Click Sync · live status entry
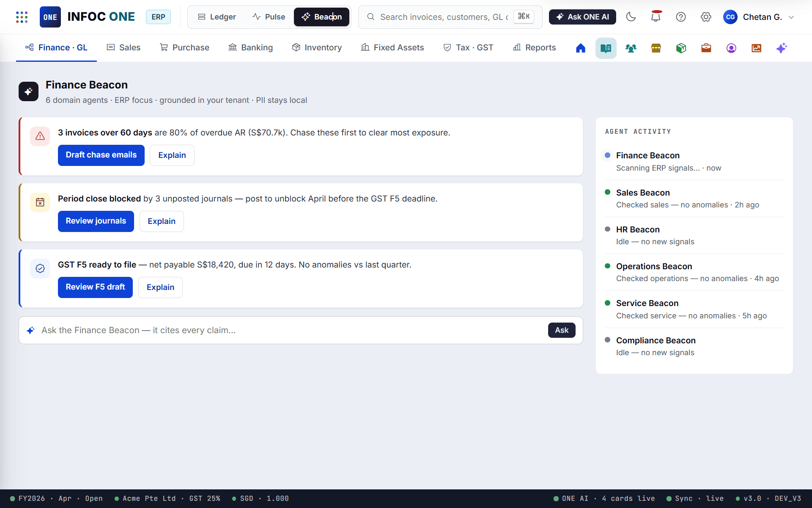The width and height of the screenshot is (812, 508). (695, 499)
